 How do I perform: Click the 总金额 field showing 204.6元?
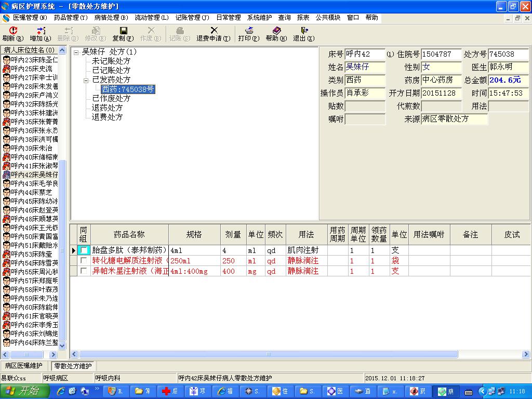pos(509,80)
